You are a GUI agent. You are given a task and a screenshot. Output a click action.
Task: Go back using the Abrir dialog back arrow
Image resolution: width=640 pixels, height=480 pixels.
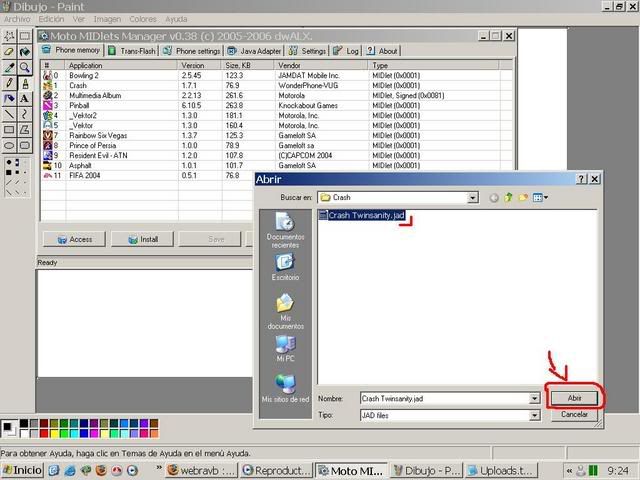[494, 198]
